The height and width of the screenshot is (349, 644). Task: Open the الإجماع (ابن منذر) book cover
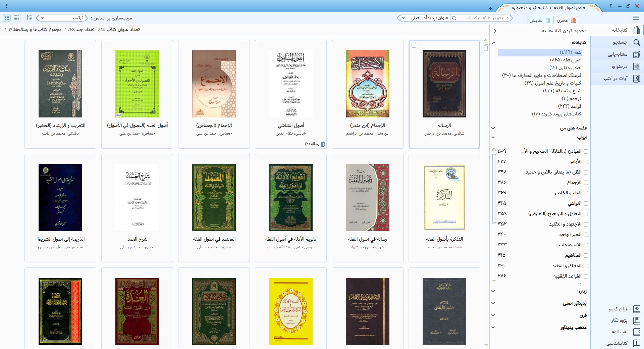(x=368, y=84)
